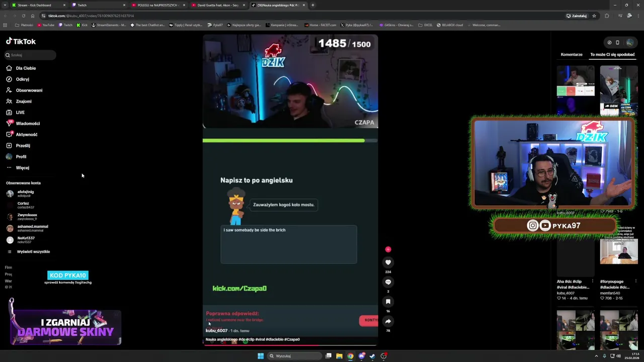Open the YouTube bookmark

click(x=45, y=25)
